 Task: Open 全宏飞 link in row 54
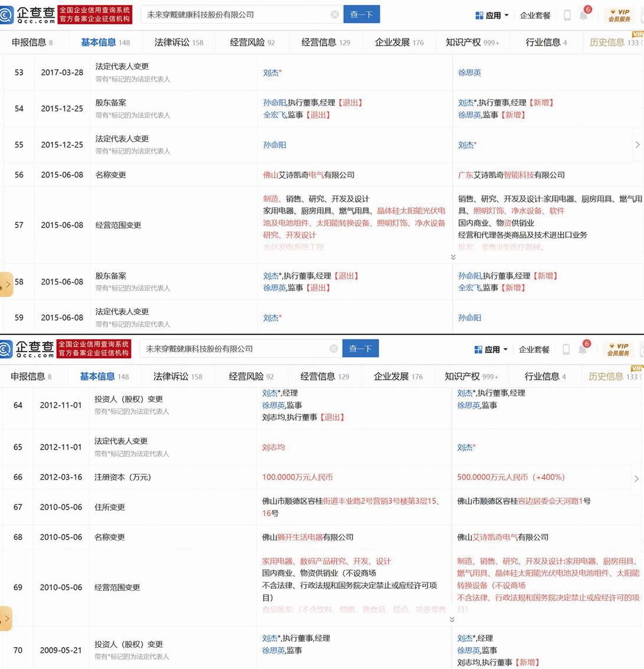pyautogui.click(x=274, y=115)
